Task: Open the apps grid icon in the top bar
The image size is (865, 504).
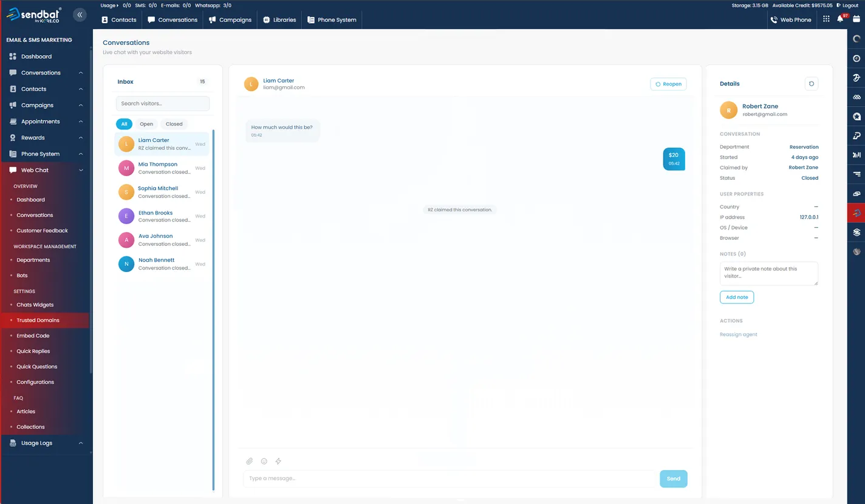Action: click(826, 19)
